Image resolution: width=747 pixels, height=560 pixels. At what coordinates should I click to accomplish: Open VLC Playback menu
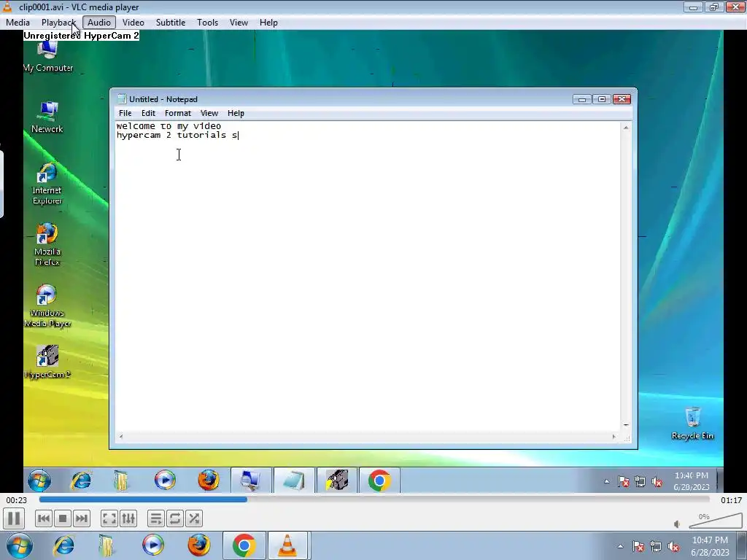coord(58,23)
